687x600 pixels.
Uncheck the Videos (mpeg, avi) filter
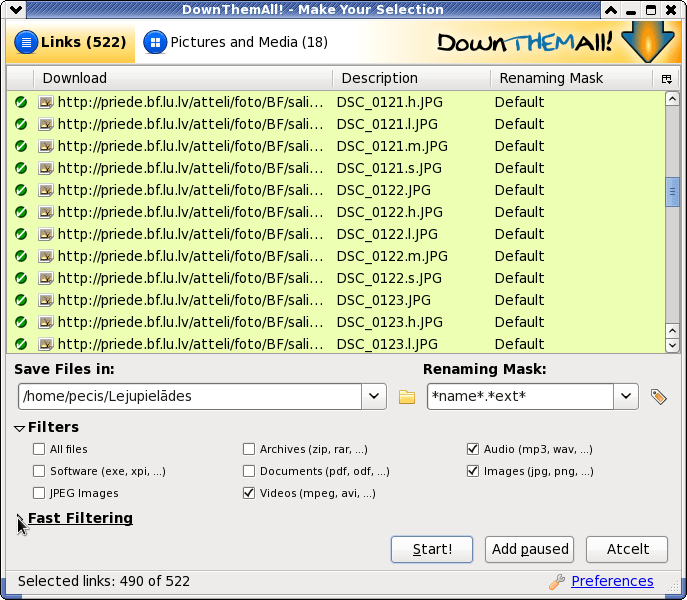pyautogui.click(x=249, y=493)
